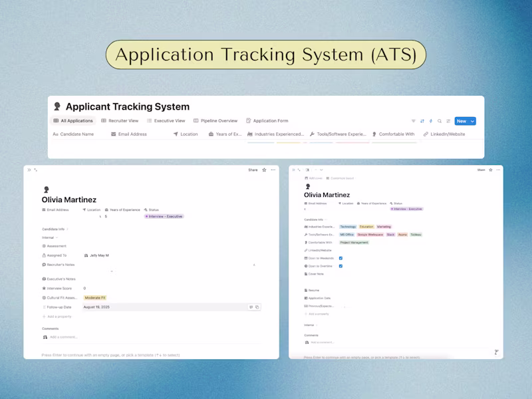
Task: Click Share on the left page
Action: click(253, 170)
